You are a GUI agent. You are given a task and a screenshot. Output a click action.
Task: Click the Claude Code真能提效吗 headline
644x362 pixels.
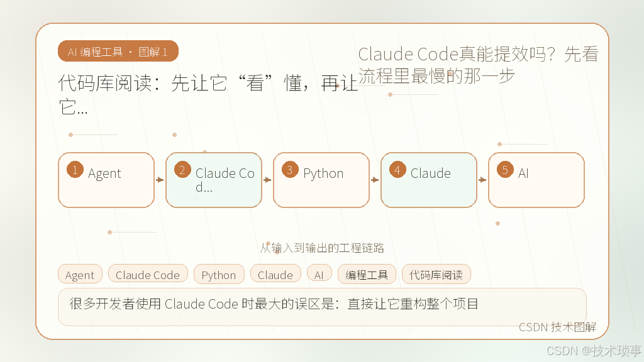(478, 65)
